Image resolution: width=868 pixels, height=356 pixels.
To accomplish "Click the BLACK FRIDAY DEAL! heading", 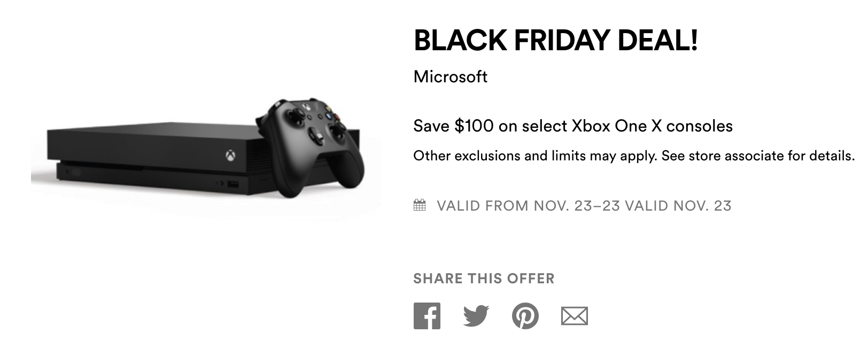I will tap(556, 40).
